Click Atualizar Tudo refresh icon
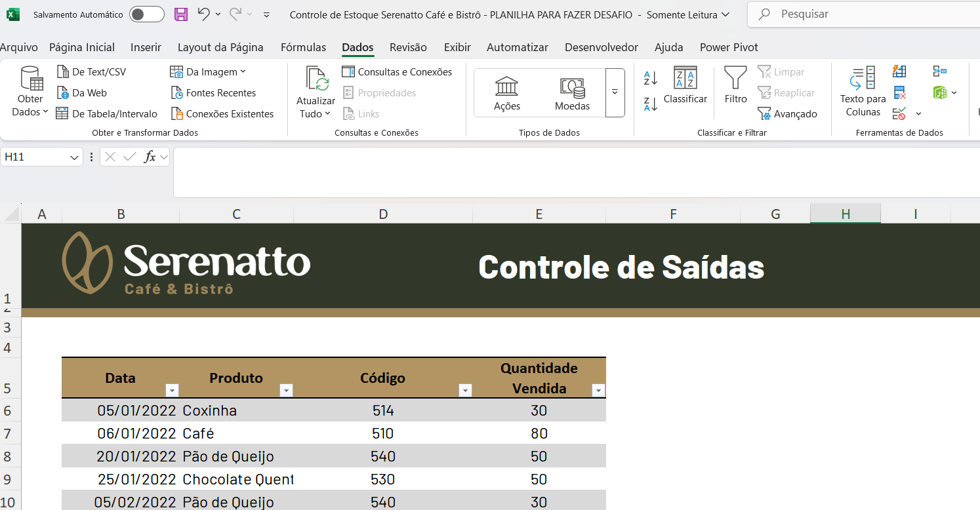Image resolution: width=980 pixels, height=510 pixels. 317,79
